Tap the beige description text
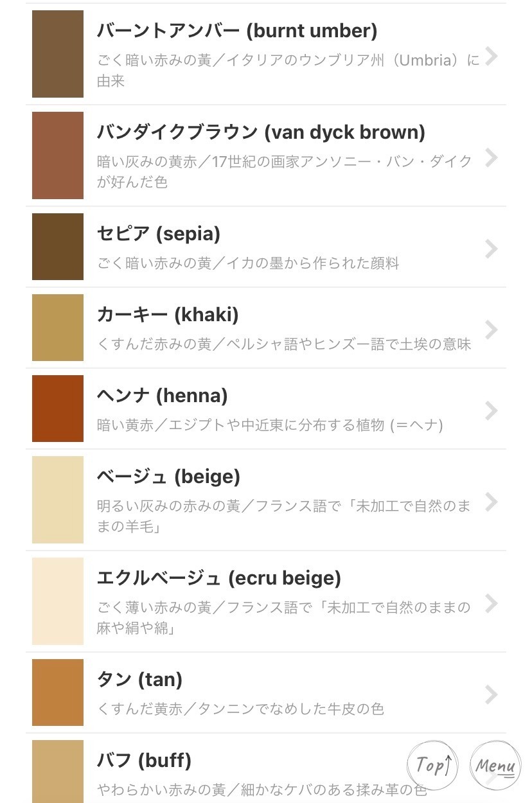 tap(284, 516)
